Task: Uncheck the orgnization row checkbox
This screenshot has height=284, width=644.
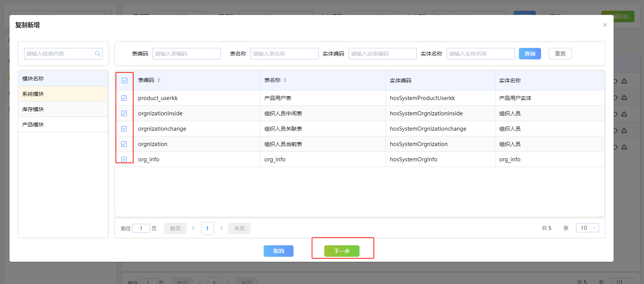Action: click(x=124, y=144)
